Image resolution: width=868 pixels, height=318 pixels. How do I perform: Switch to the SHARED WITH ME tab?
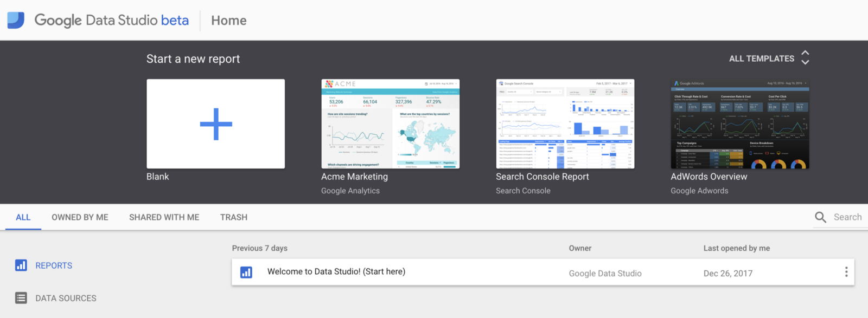click(x=164, y=217)
